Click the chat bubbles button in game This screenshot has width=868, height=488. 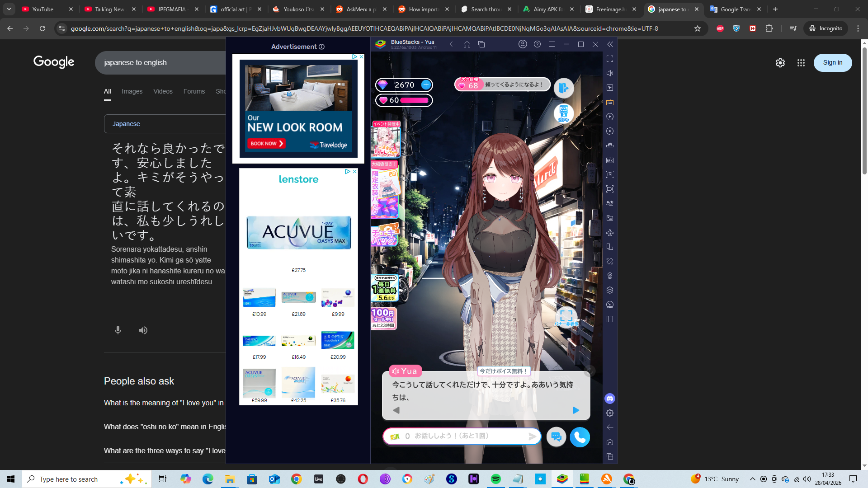[x=556, y=437]
